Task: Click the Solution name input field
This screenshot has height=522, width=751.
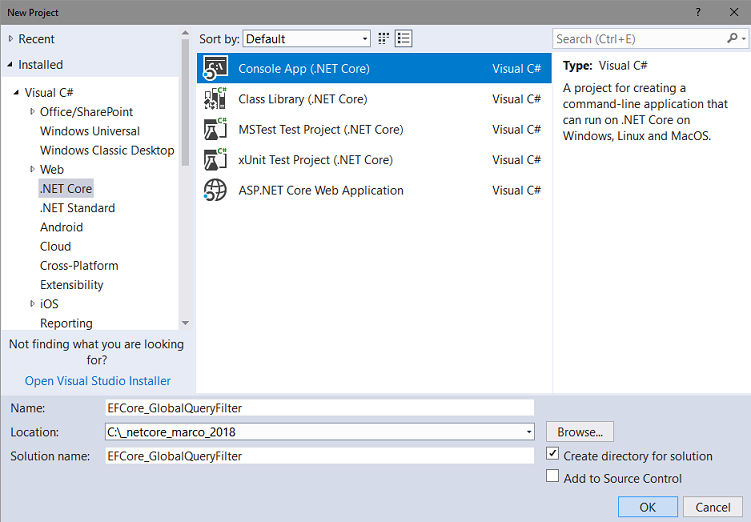Action: [x=319, y=456]
